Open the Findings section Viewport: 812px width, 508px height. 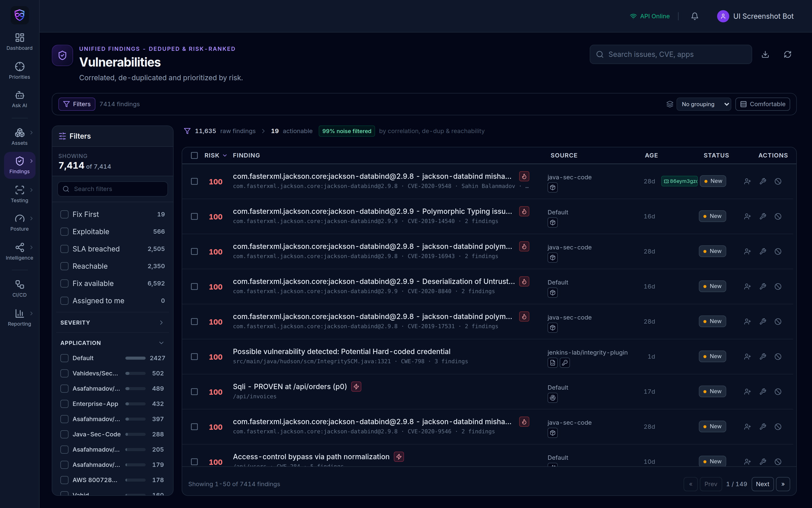20,165
